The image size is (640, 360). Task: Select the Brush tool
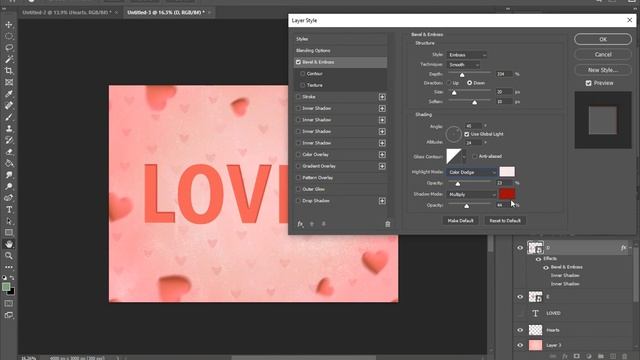tap(9, 117)
